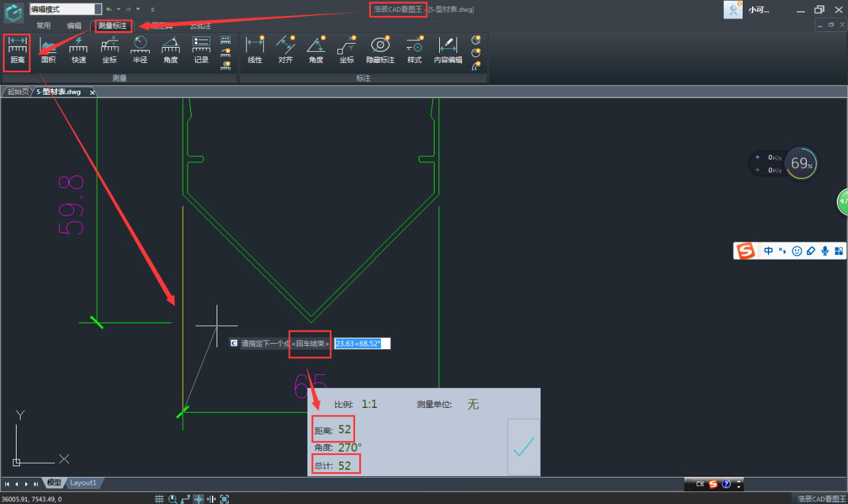848x504 pixels.
Task: Toggle the highlighted crosshair snap status icon
Action: click(198, 499)
